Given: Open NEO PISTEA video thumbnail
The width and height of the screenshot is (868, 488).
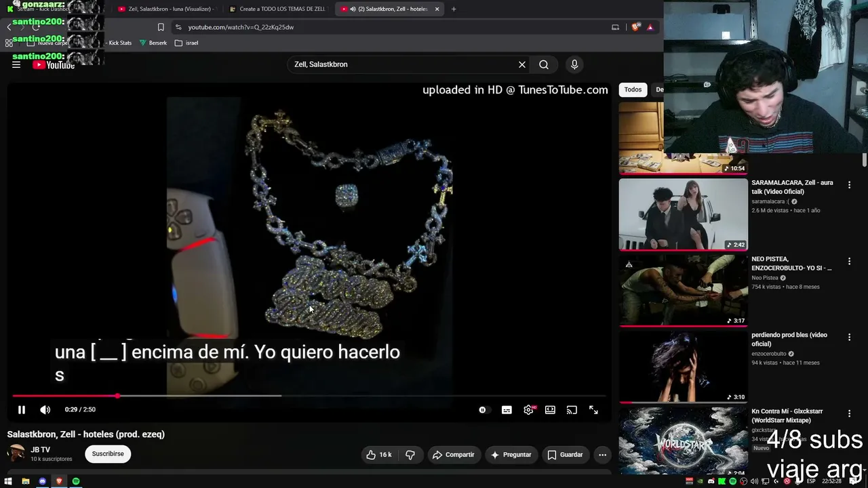Looking at the screenshot, I should [x=684, y=290].
